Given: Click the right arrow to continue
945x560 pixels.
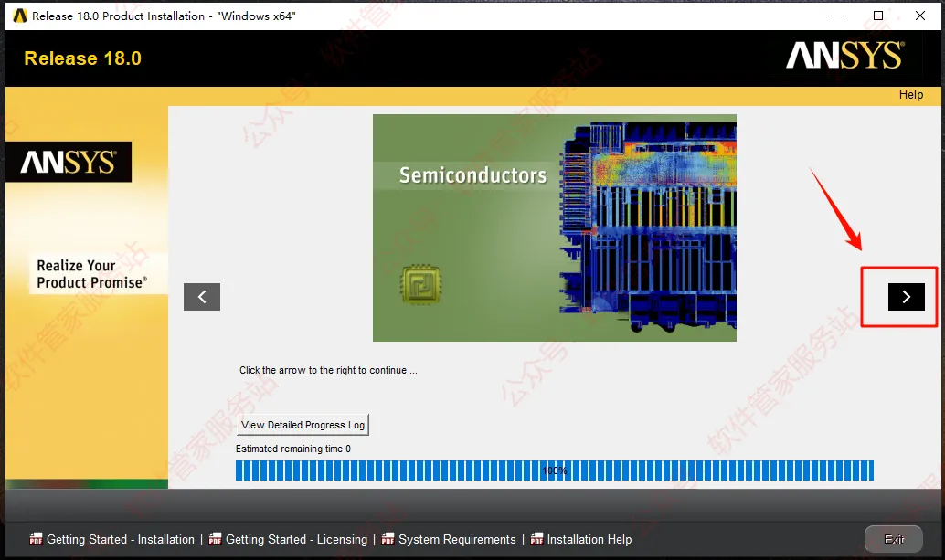Looking at the screenshot, I should tap(906, 297).
